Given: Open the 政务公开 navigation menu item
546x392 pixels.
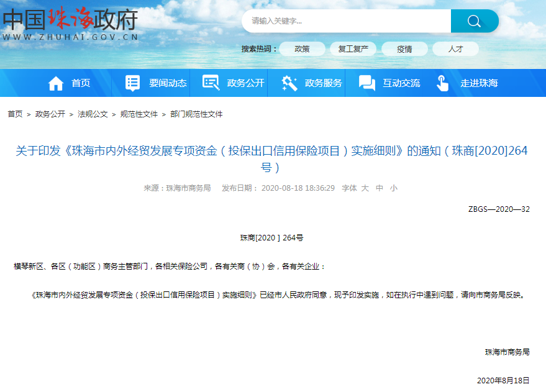Looking at the screenshot, I should pyautogui.click(x=245, y=83).
